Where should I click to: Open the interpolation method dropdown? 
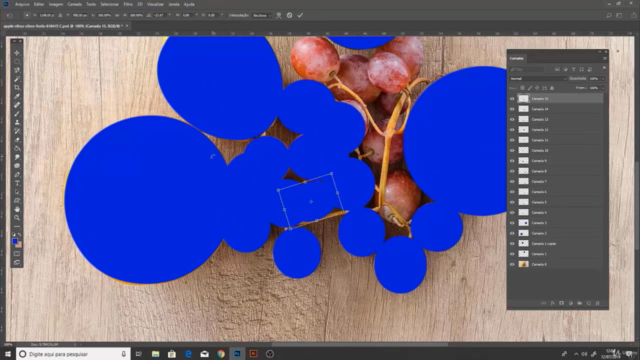point(262,15)
